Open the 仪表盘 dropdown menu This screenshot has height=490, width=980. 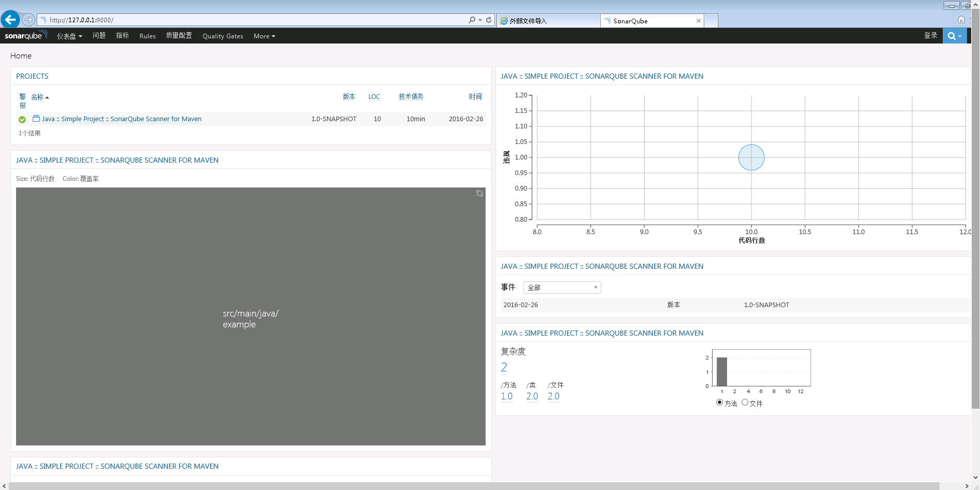tap(69, 36)
